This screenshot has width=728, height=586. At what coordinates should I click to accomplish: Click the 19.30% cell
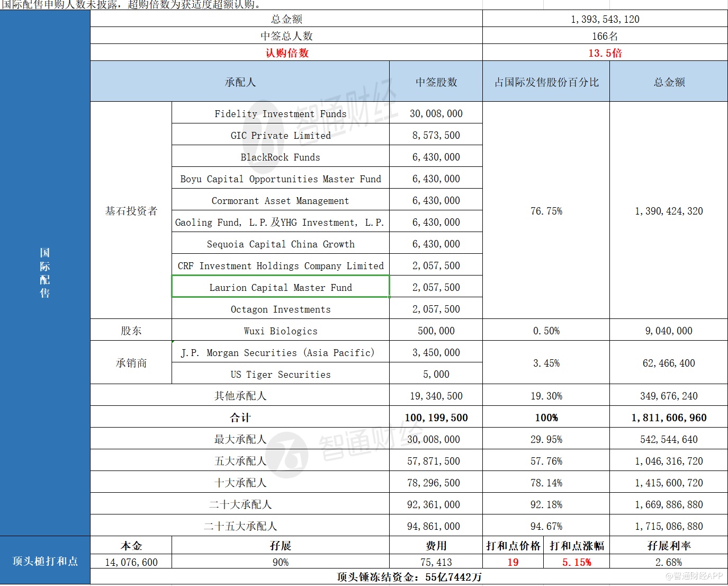pyautogui.click(x=546, y=396)
